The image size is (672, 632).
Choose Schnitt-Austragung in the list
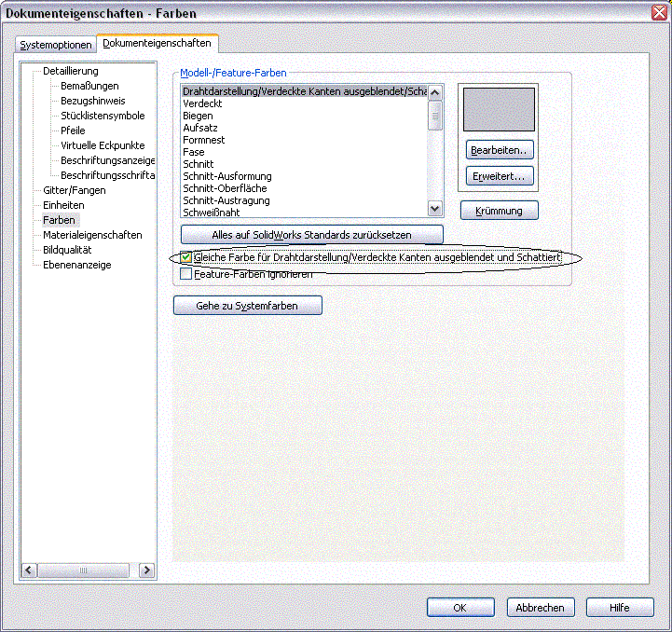coord(304,200)
